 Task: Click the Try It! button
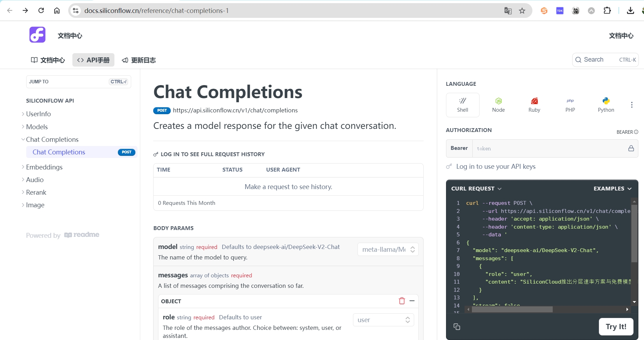coord(616,327)
